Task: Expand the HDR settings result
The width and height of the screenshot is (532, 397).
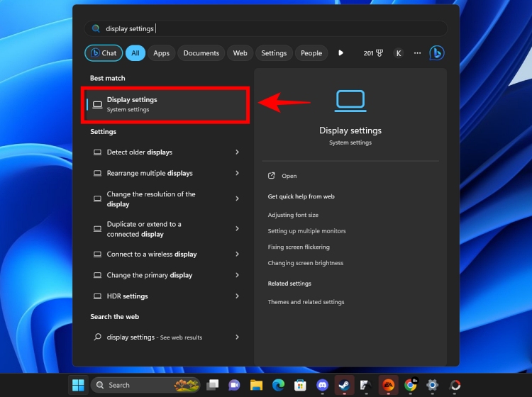Action: 237,296
